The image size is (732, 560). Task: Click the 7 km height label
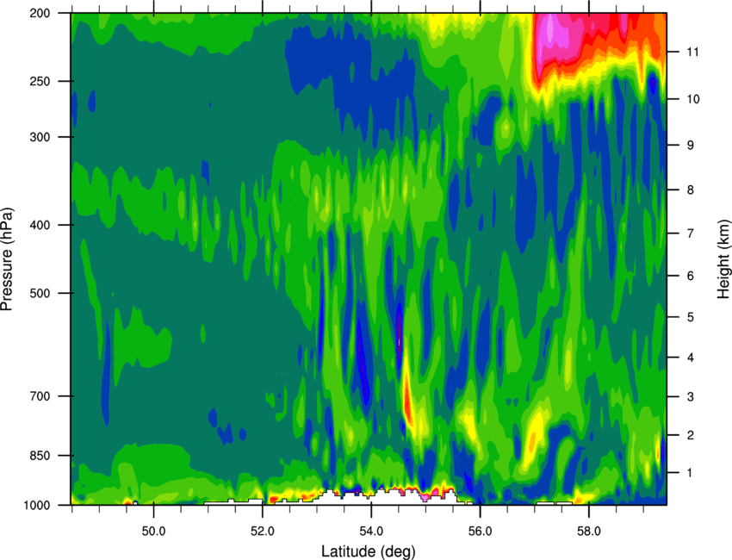(x=691, y=233)
